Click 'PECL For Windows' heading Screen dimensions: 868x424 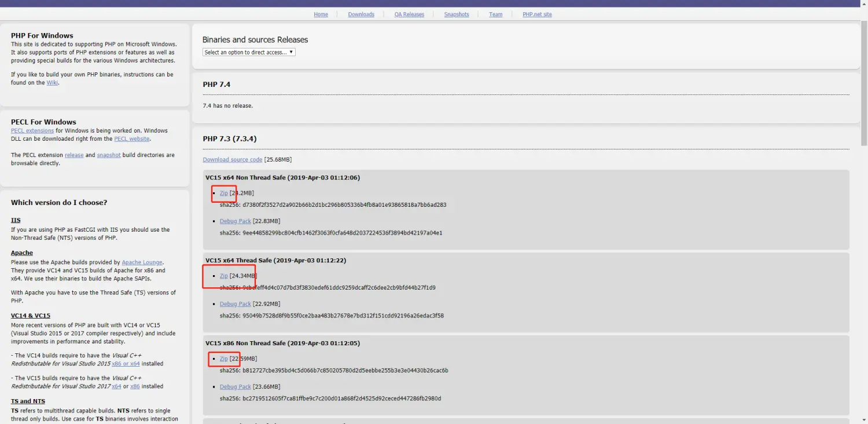click(x=43, y=122)
